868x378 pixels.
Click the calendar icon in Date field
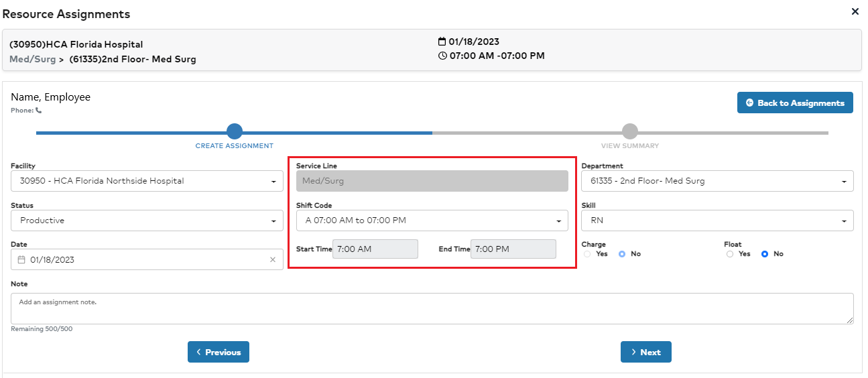coord(21,260)
